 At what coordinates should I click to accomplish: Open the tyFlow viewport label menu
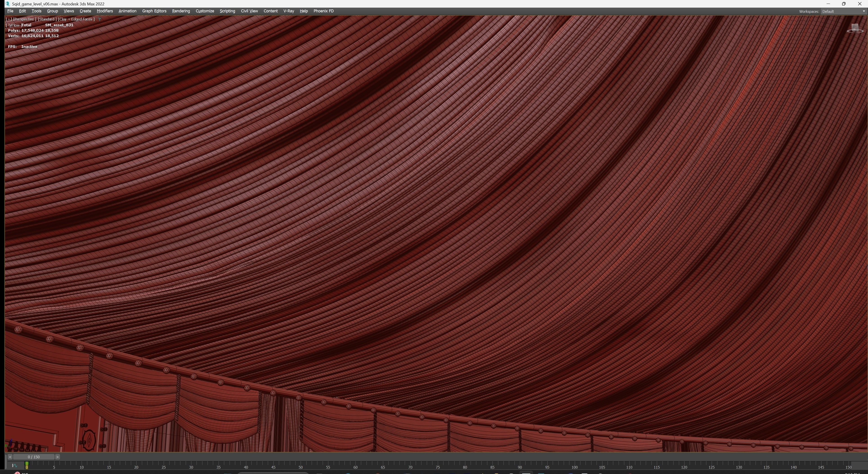(x=13, y=25)
